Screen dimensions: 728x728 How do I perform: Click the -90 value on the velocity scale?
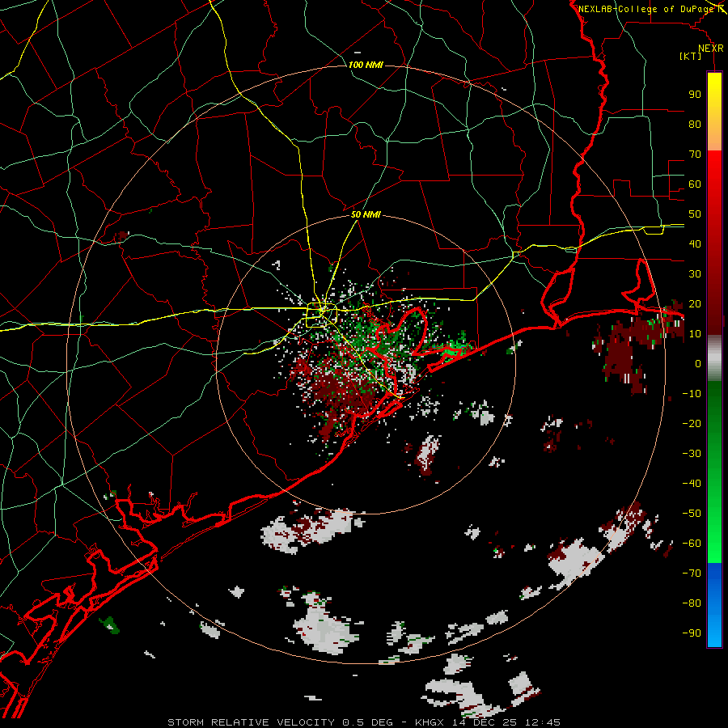(692, 633)
